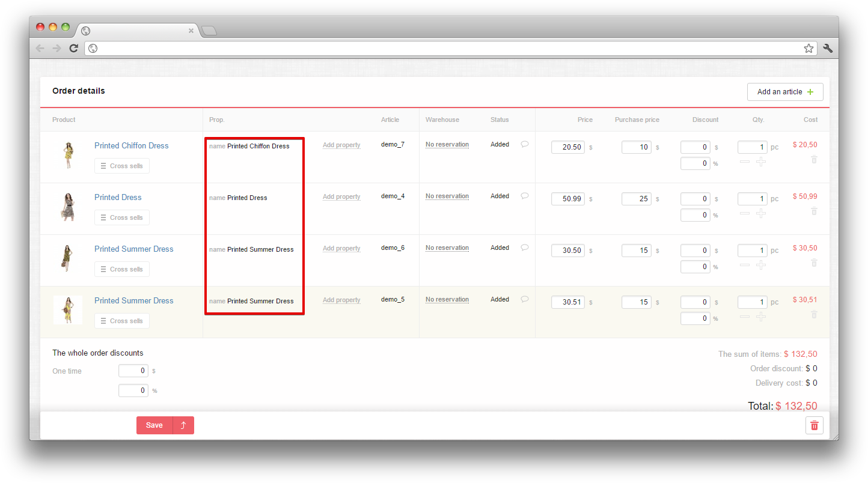
Task: Increase quantity with plus for demo_4
Action: [761, 213]
